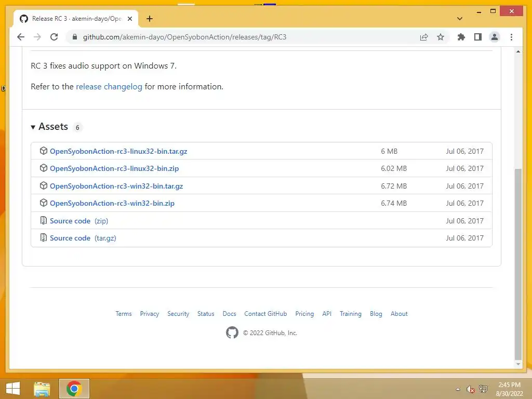Open the tab search dropdown arrow

[459, 19]
